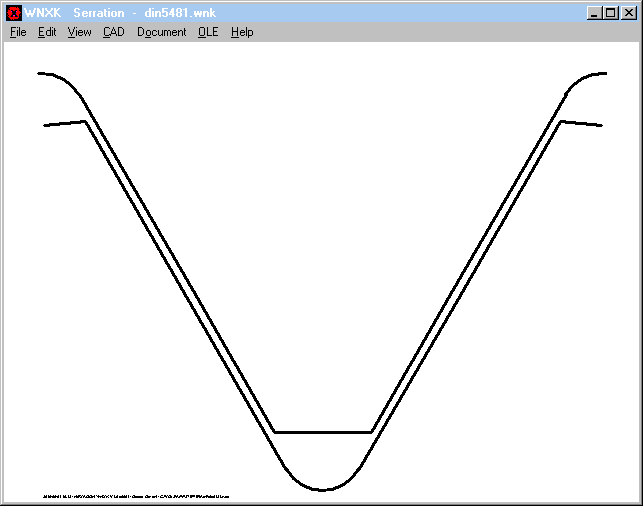Open the CAD menu
643x506 pixels.
[113, 32]
